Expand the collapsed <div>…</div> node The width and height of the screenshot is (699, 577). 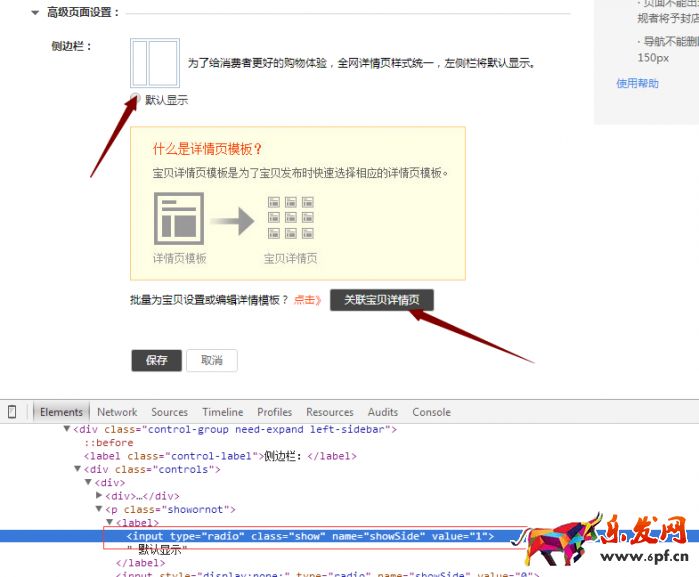pyautogui.click(x=99, y=496)
